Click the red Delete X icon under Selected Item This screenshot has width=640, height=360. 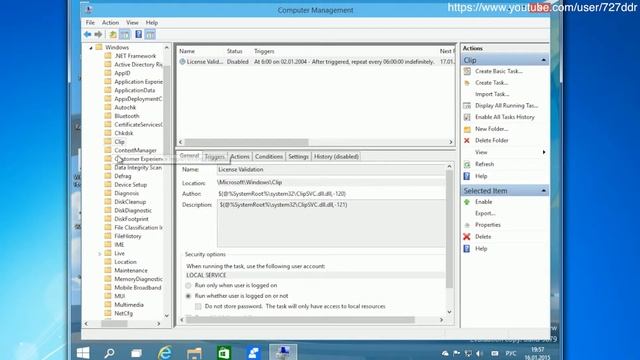[467, 237]
